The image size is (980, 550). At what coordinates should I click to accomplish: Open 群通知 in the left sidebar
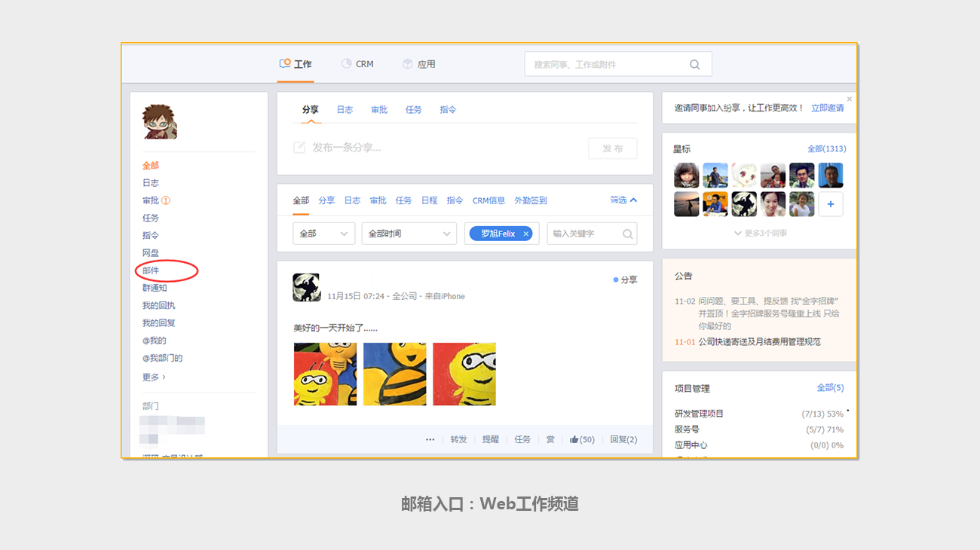coord(155,288)
